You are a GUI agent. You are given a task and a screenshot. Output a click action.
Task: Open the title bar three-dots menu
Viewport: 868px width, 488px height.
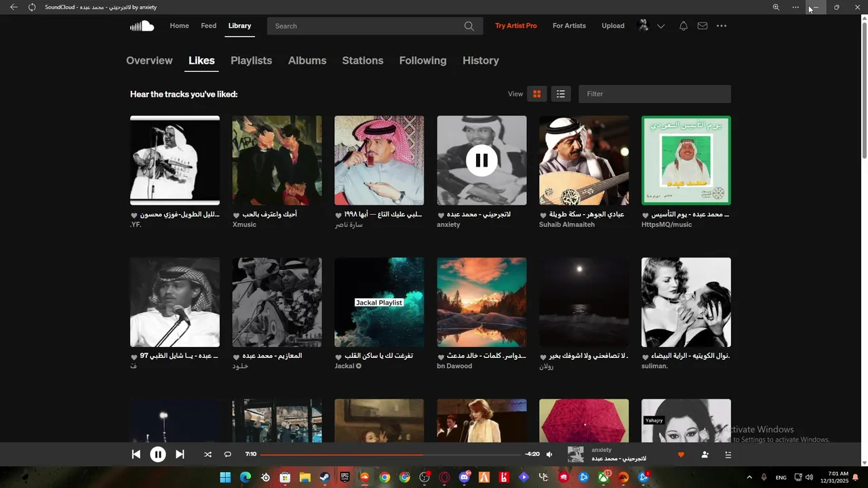pyautogui.click(x=795, y=7)
